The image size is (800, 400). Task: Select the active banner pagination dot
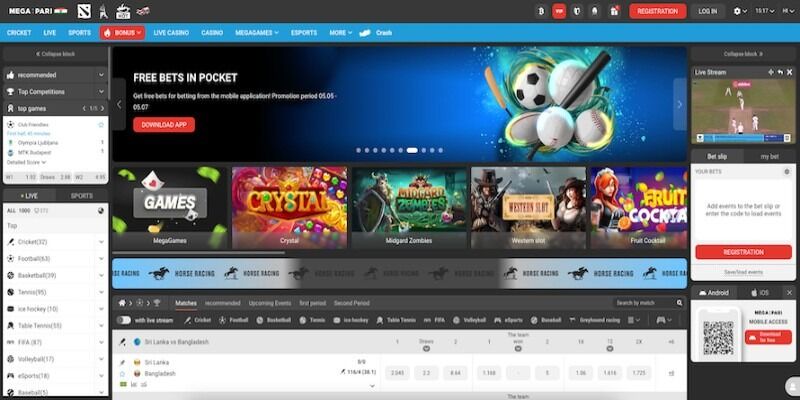coord(412,151)
